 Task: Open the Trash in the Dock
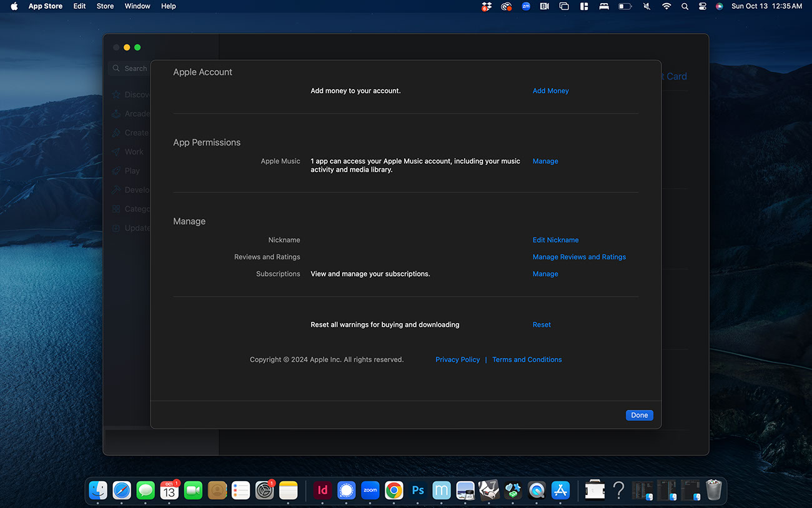(x=713, y=491)
